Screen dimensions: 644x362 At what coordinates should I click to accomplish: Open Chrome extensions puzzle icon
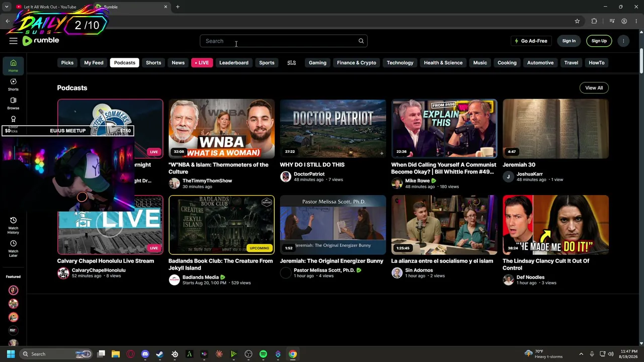click(x=594, y=21)
